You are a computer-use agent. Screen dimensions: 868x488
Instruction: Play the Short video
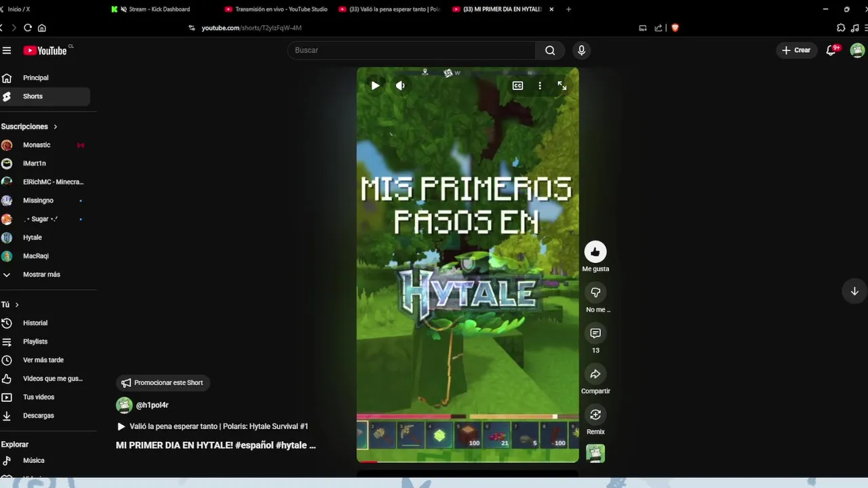375,85
